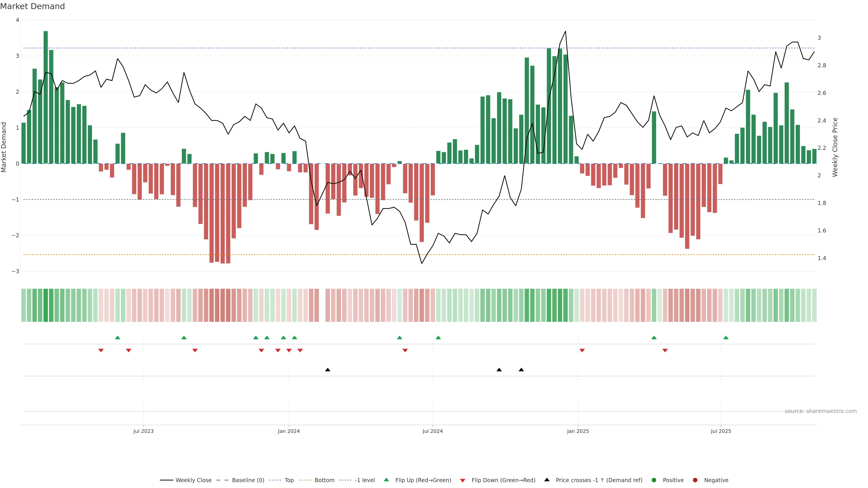Click the first black triangle marker near March 2024
Image resolution: width=868 pixels, height=488 pixels.
[x=328, y=369]
